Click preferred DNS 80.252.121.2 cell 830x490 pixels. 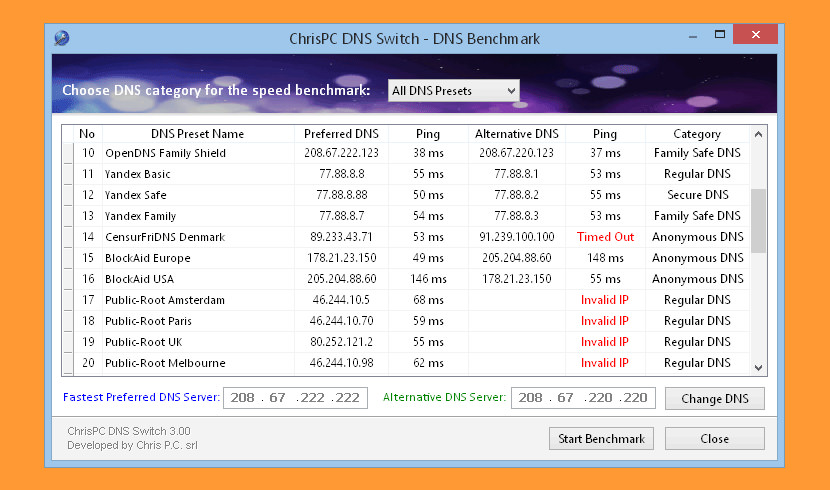click(341, 342)
